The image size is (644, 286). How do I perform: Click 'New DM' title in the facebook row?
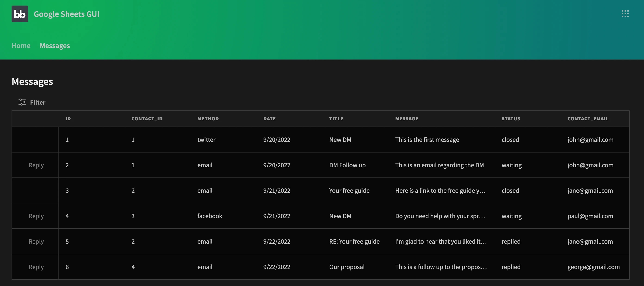click(x=340, y=216)
